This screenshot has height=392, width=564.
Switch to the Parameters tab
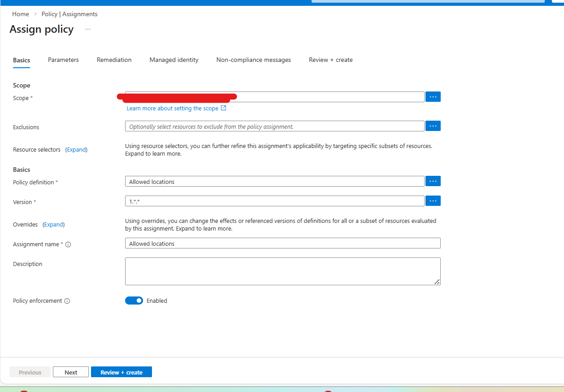coord(63,60)
